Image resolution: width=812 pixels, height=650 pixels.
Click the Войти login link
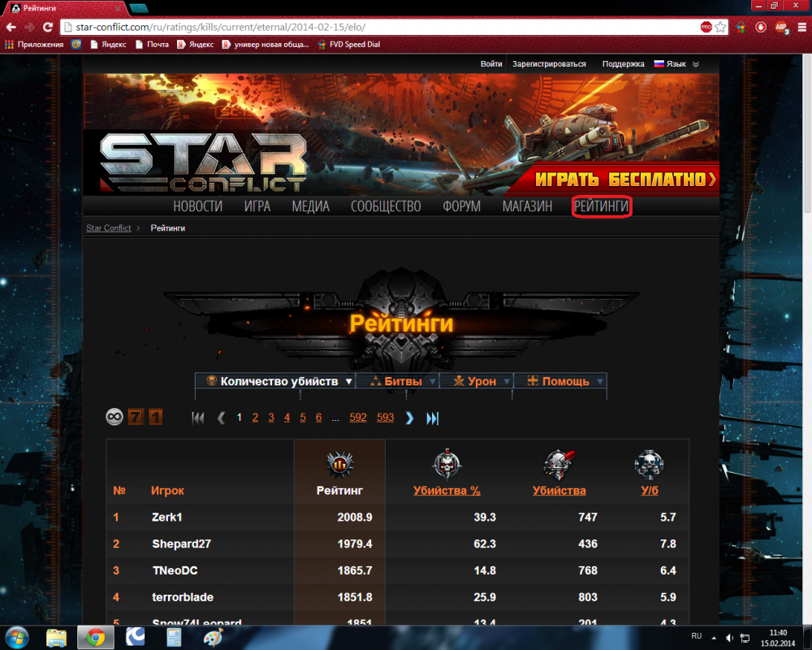491,63
